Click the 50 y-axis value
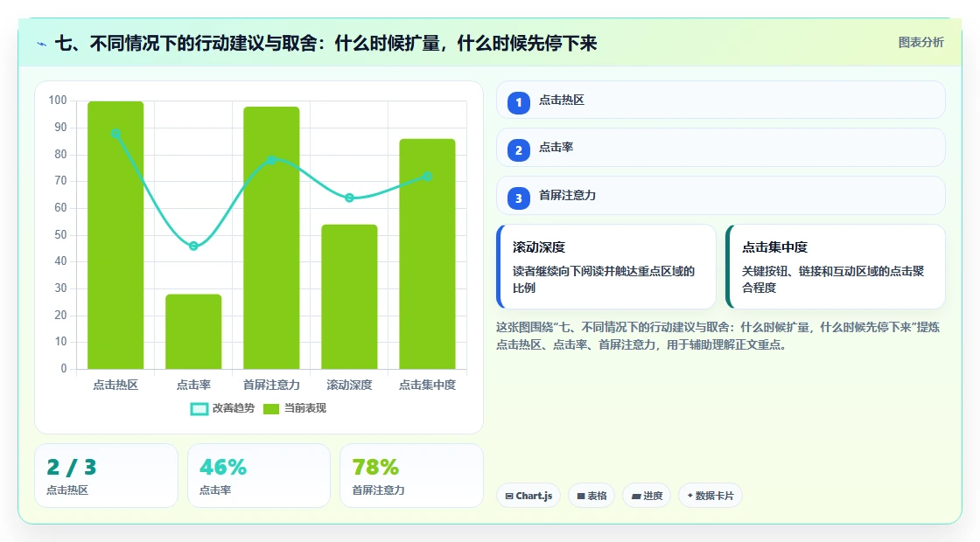Image resolution: width=980 pixels, height=542 pixels. pyautogui.click(x=60, y=235)
